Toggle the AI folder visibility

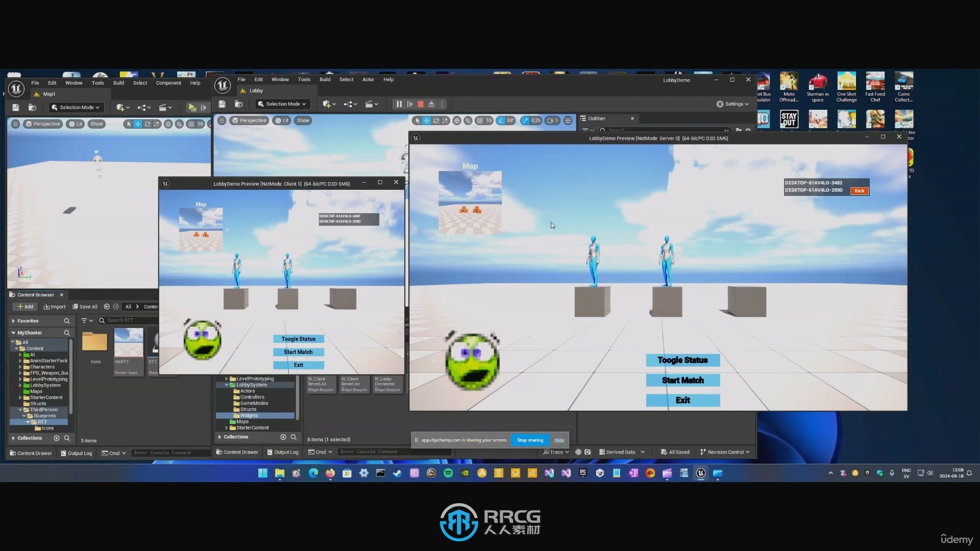tap(21, 355)
